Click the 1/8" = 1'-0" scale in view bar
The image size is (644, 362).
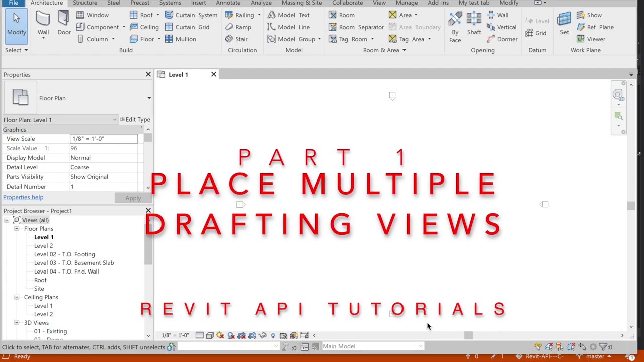[x=175, y=335]
